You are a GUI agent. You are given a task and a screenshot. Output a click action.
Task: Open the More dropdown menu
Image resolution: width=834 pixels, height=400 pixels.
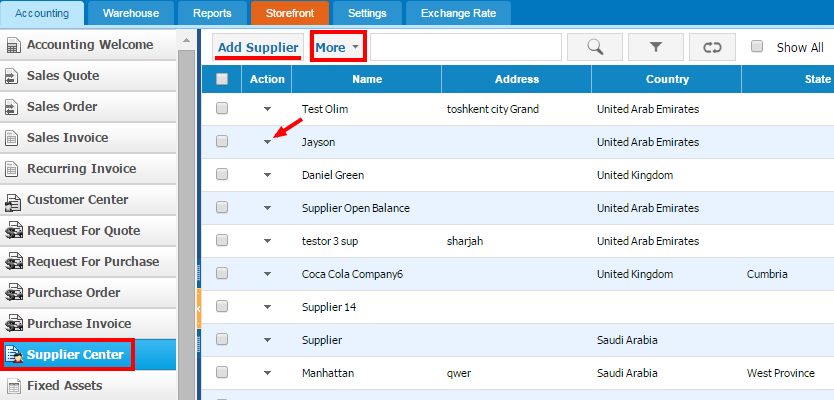tap(337, 47)
